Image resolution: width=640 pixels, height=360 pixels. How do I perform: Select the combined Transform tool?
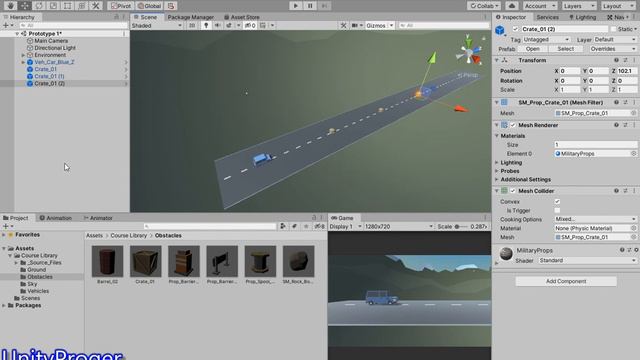[x=82, y=6]
